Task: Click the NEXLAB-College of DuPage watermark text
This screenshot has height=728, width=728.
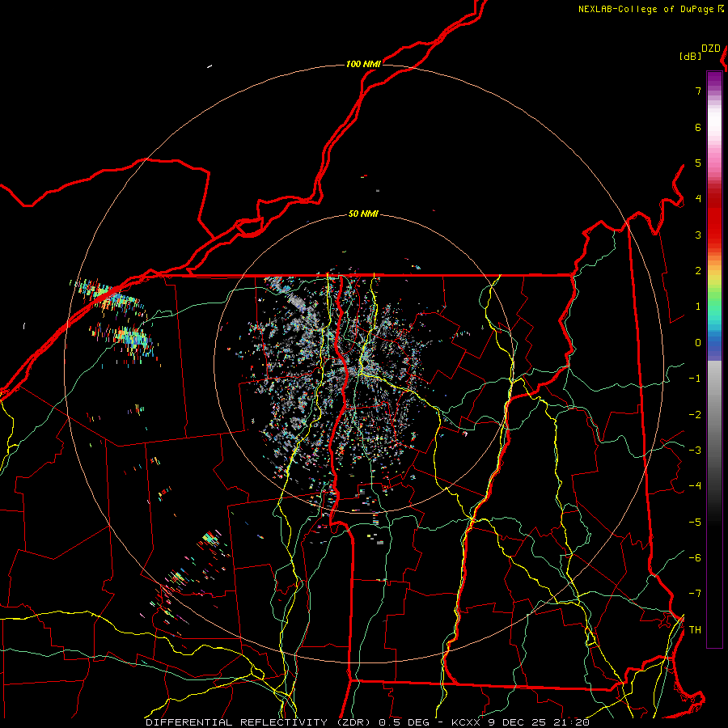Action: click(646, 9)
